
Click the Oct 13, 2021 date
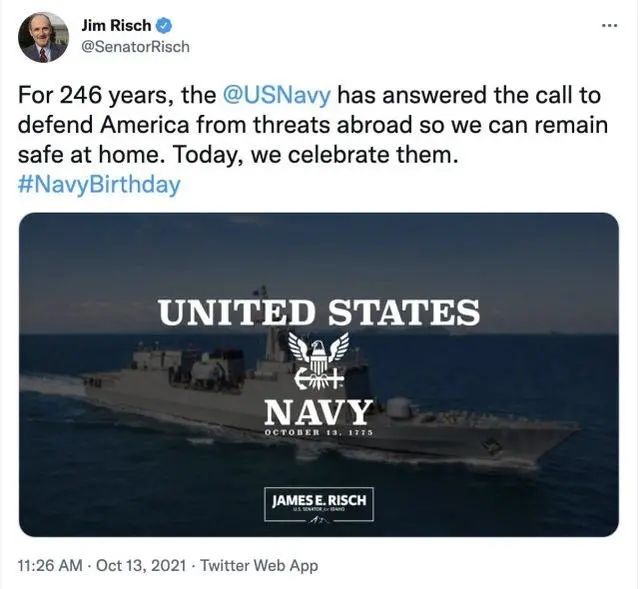click(x=142, y=565)
